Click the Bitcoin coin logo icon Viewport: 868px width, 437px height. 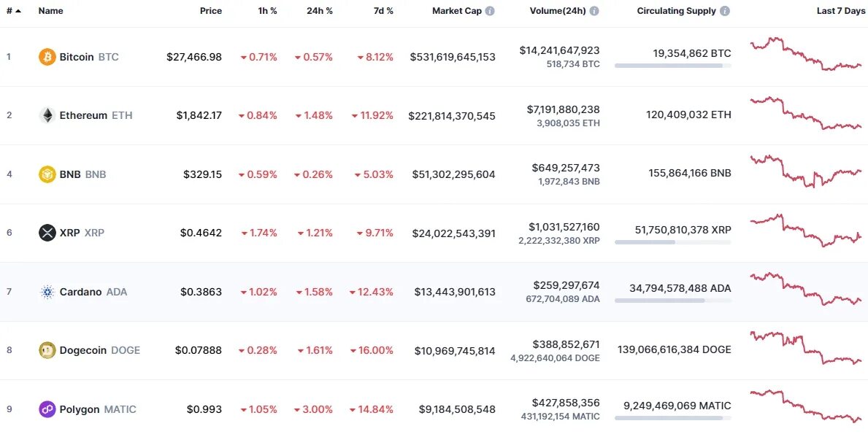point(47,57)
